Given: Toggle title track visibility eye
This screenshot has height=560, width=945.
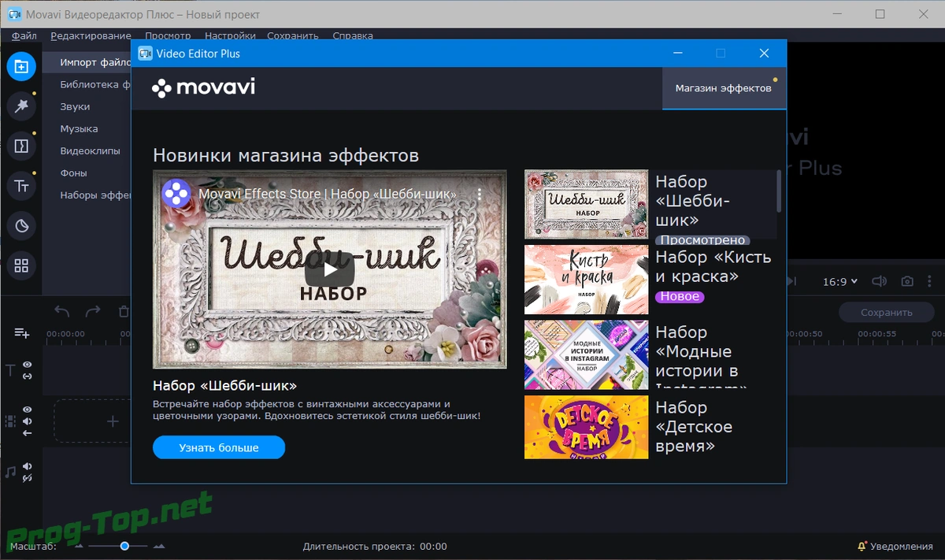Looking at the screenshot, I should pos(28,365).
